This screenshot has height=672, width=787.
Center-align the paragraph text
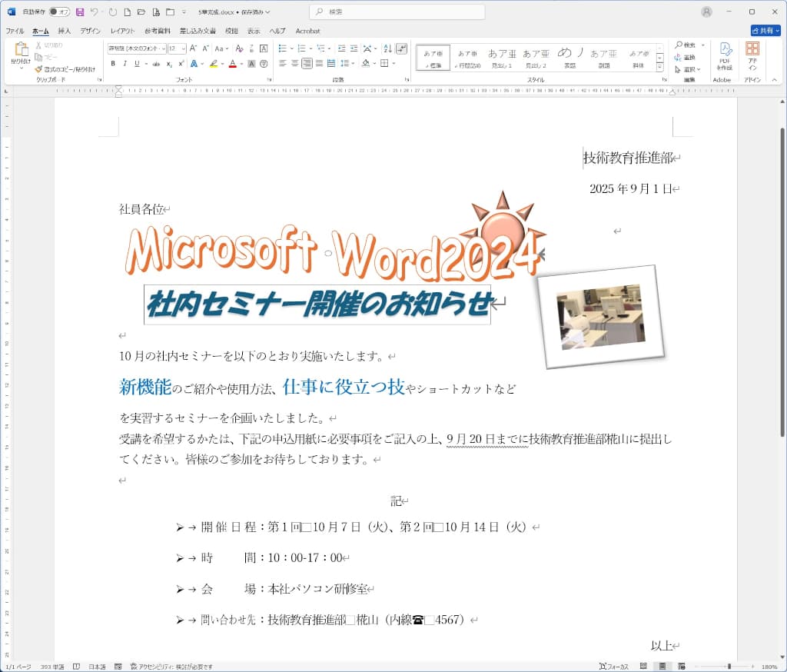pos(294,64)
